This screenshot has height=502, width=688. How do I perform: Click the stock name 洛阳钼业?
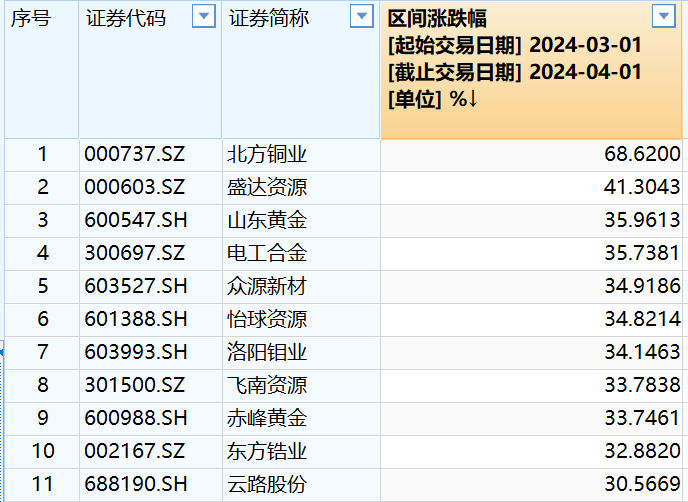tap(267, 352)
